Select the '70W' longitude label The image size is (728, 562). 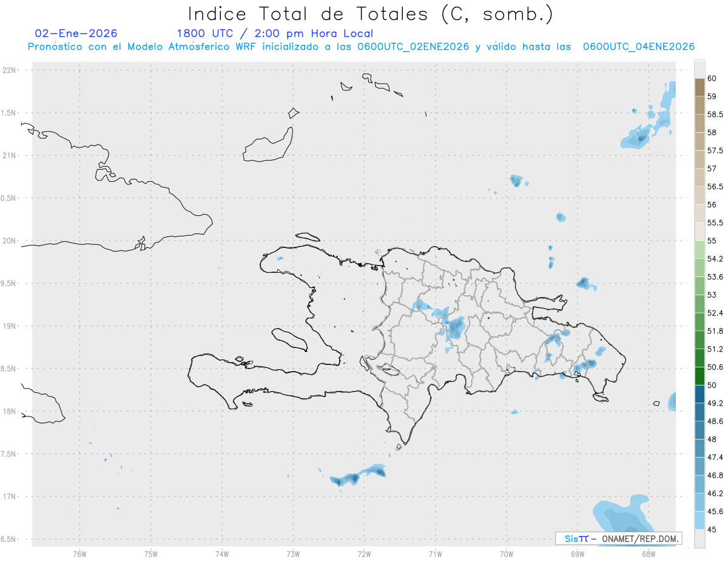[506, 554]
